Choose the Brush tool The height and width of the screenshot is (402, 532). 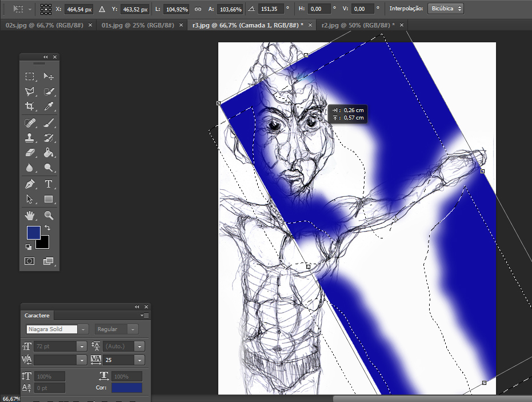coord(49,122)
